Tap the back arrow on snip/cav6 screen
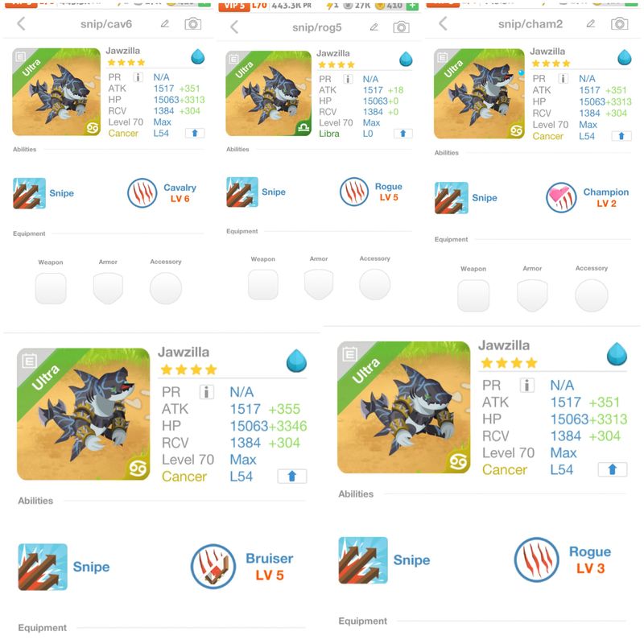 point(22,24)
